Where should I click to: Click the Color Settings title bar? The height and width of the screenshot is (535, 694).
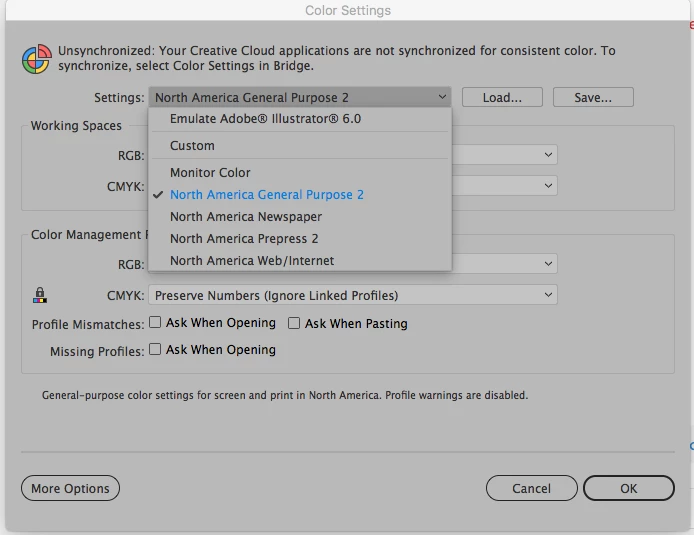(x=348, y=10)
